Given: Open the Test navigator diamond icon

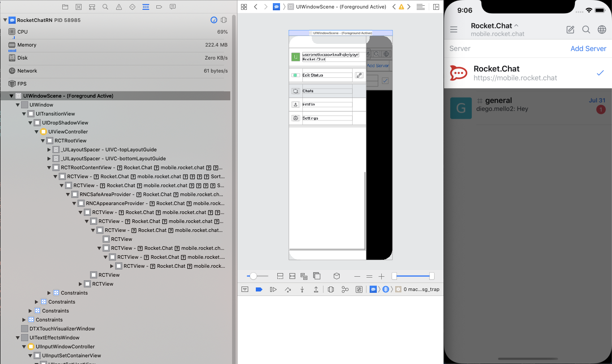Looking at the screenshot, I should pos(132,7).
